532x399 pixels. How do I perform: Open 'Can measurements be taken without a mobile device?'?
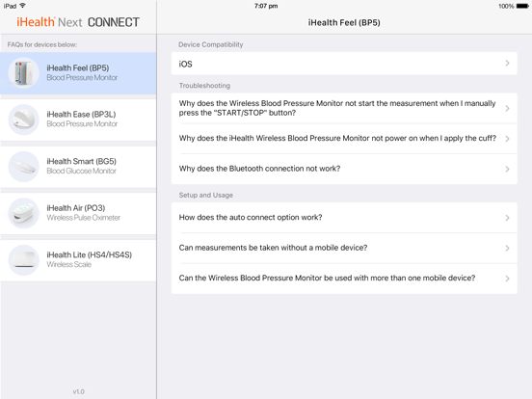(x=344, y=248)
